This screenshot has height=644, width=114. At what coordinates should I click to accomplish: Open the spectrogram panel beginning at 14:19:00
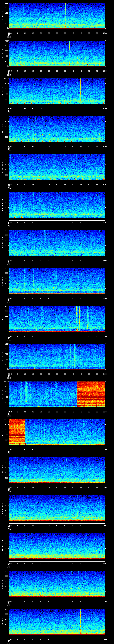pos(57,205)
